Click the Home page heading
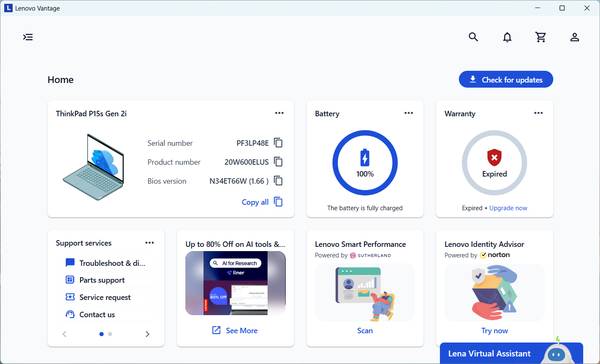Image resolution: width=600 pixels, height=364 pixels. coord(60,80)
